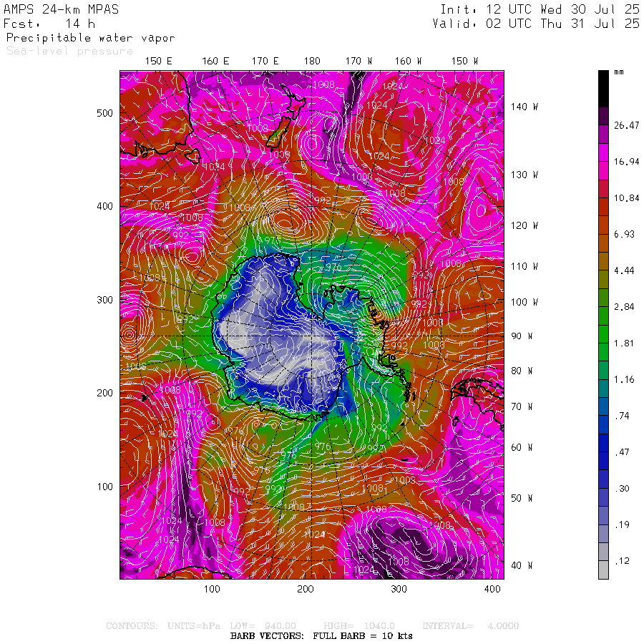Click the '4.44' color scale value
Screen dimensions: 644x644
[x=624, y=270]
